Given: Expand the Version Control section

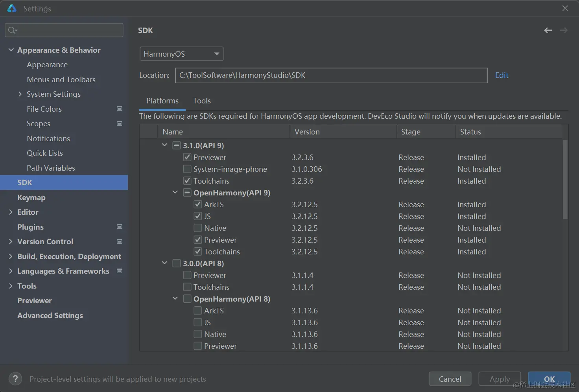Looking at the screenshot, I should point(11,241).
